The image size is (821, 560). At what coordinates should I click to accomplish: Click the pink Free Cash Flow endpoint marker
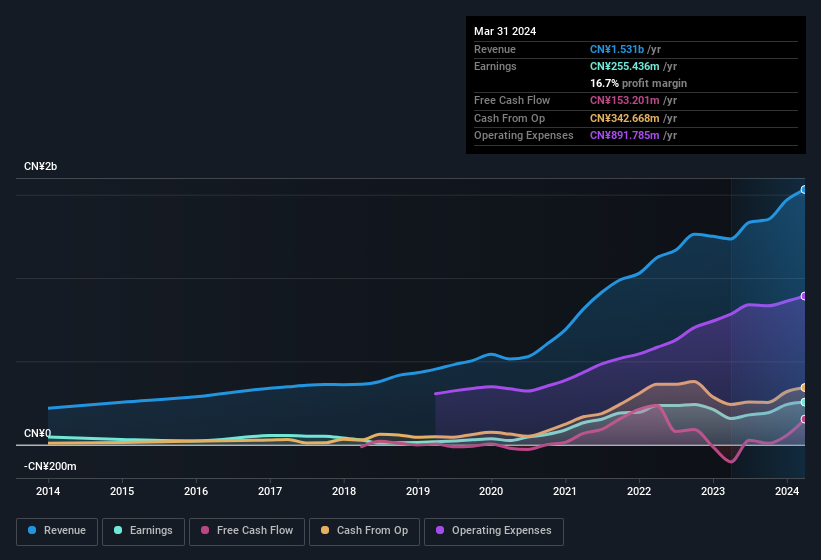point(804,419)
